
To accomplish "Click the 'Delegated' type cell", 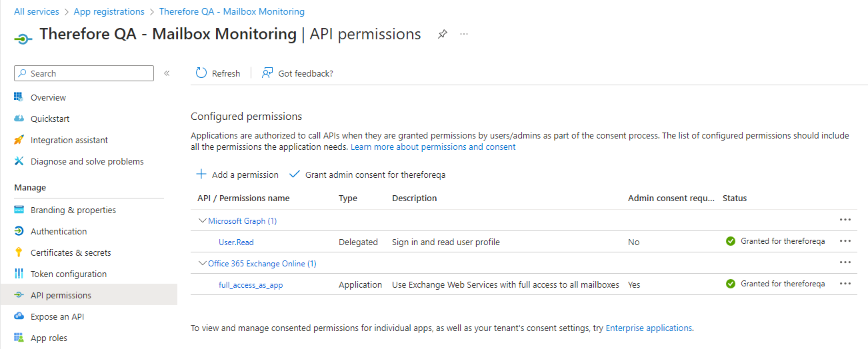I will [x=358, y=242].
